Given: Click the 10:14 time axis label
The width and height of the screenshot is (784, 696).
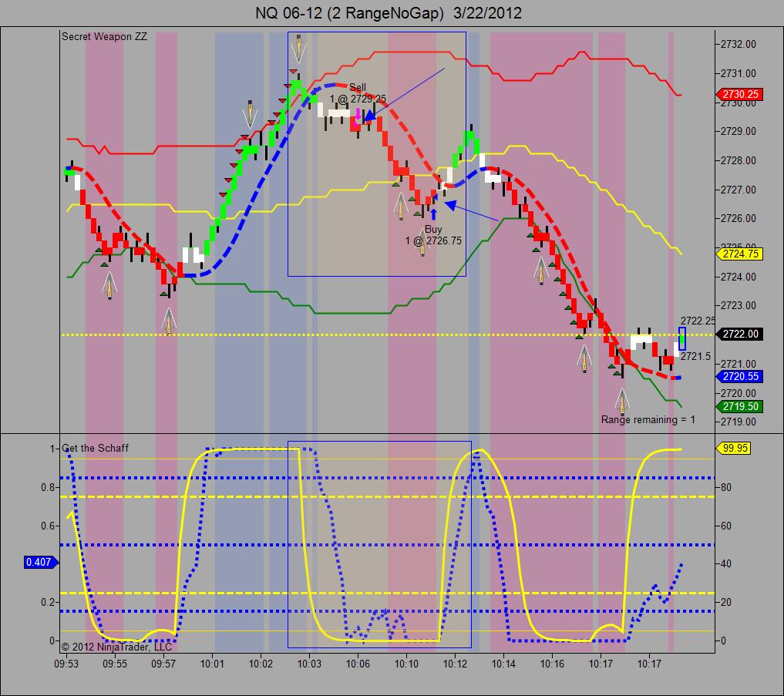Looking at the screenshot, I should [503, 664].
